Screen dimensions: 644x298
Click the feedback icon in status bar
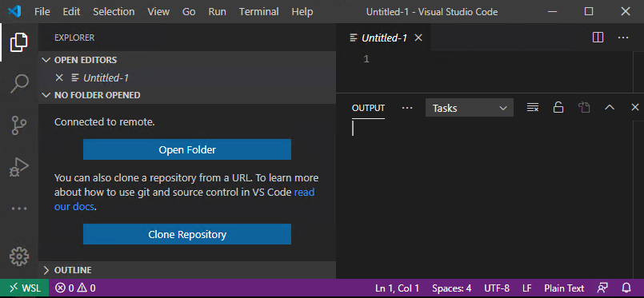click(x=602, y=288)
